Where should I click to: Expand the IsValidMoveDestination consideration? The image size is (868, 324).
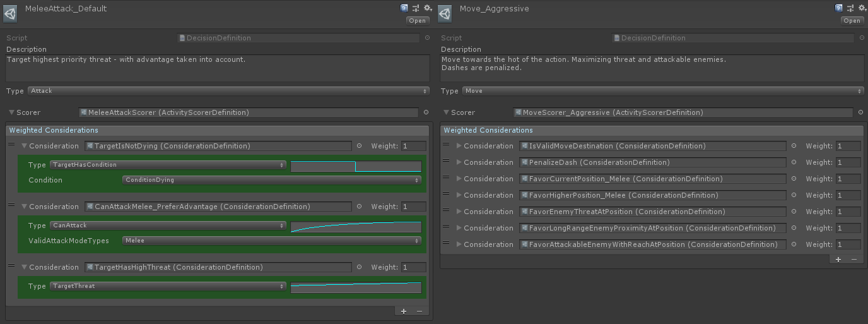(459, 146)
